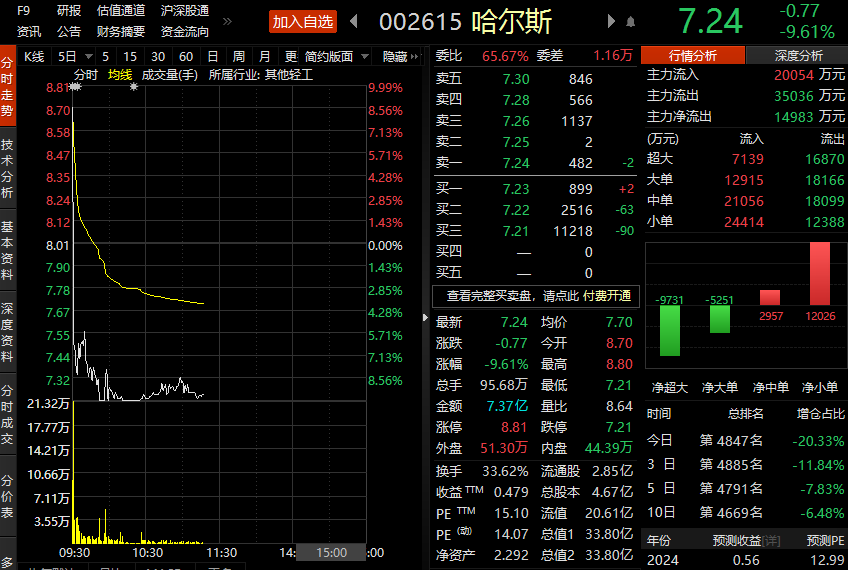The image size is (848, 570).
Task: Go to next stock with right arrow
Action: tap(611, 22)
